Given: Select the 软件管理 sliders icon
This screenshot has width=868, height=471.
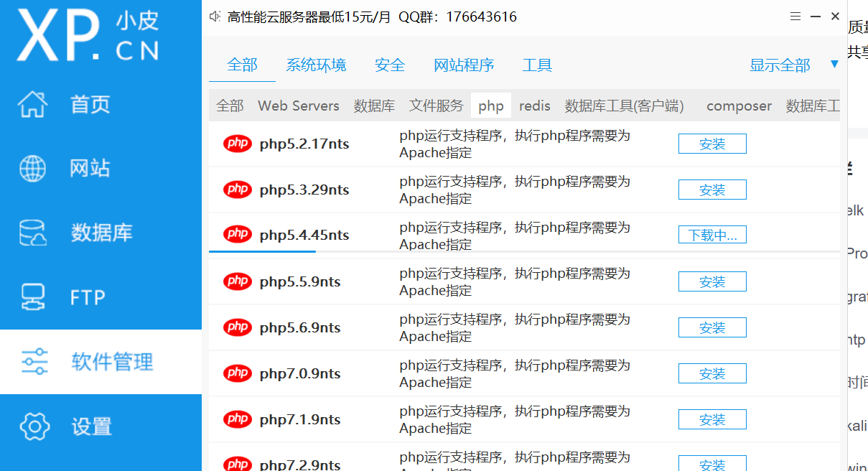Looking at the screenshot, I should click(x=34, y=361).
